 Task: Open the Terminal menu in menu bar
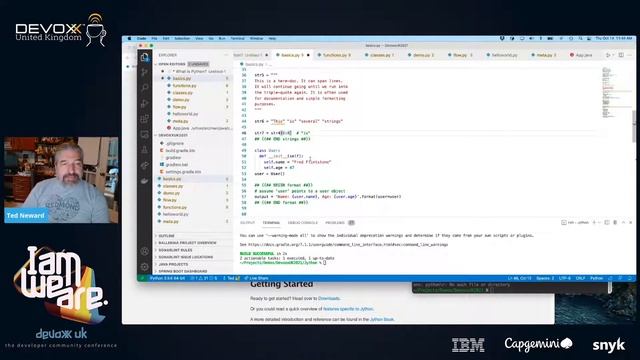tap(238, 38)
